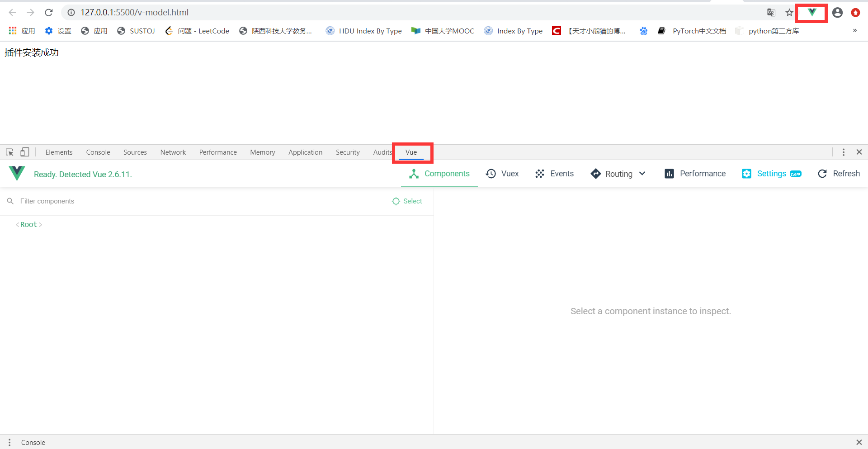868x449 pixels.
Task: Click the Select component button
Action: (407, 201)
